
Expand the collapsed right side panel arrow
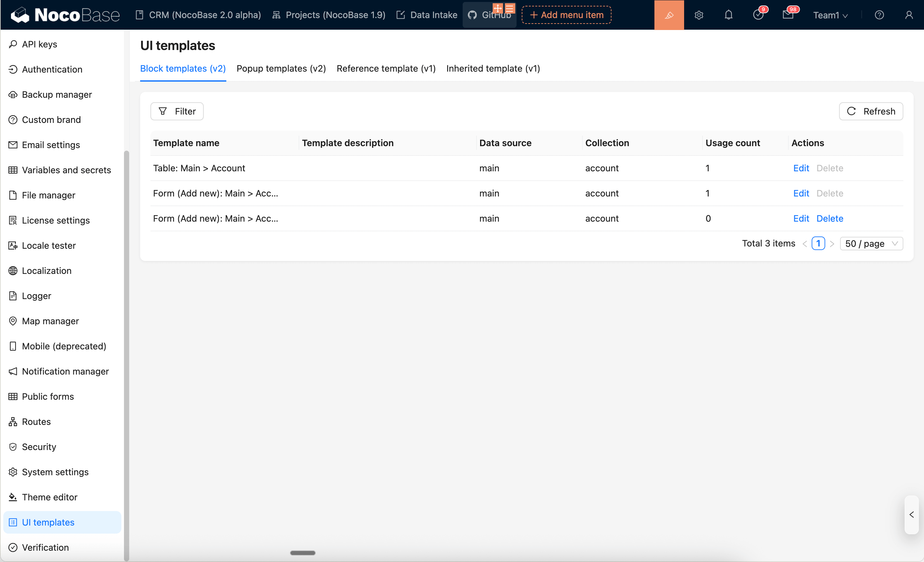point(911,515)
